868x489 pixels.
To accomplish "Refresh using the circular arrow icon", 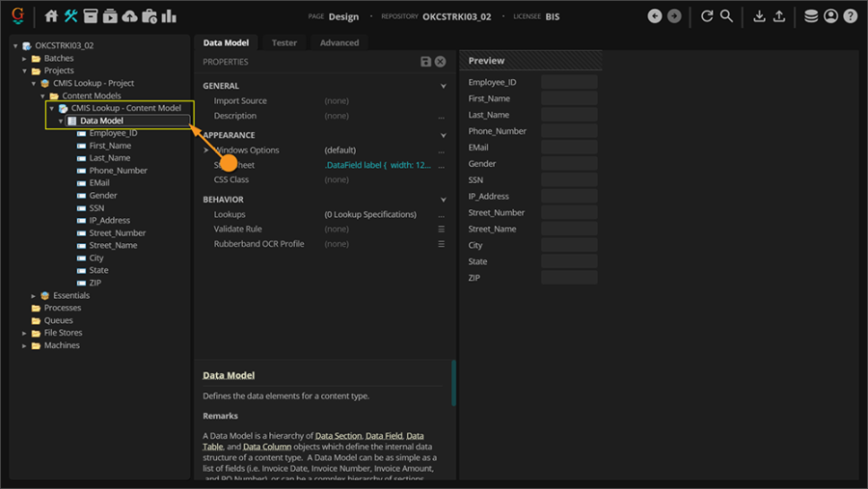I will tap(707, 16).
